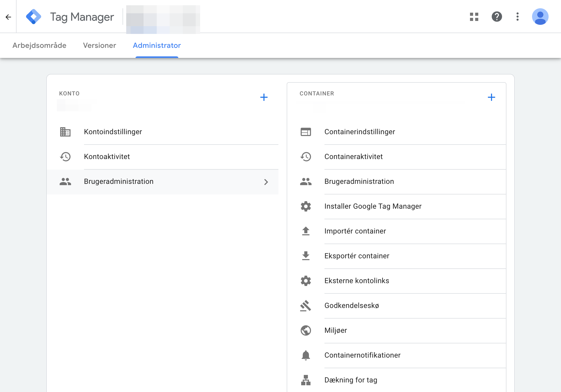
Task: Click the Tag Manager logo
Action: (x=34, y=17)
